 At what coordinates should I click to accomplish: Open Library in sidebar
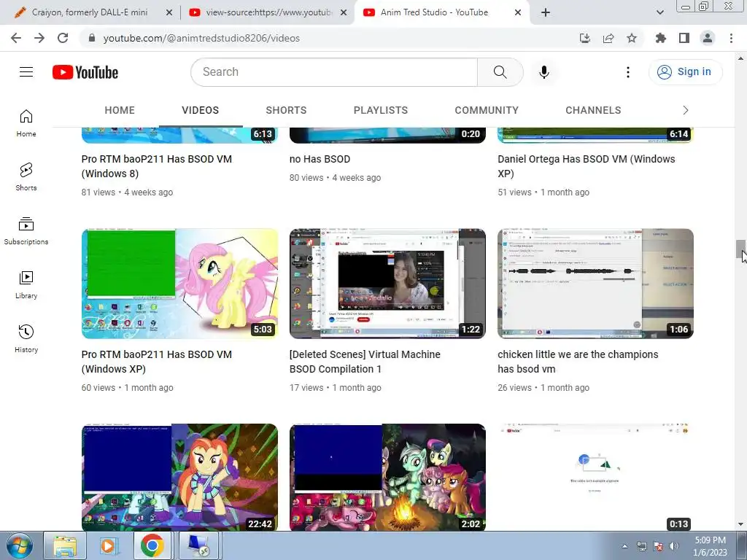tap(26, 285)
